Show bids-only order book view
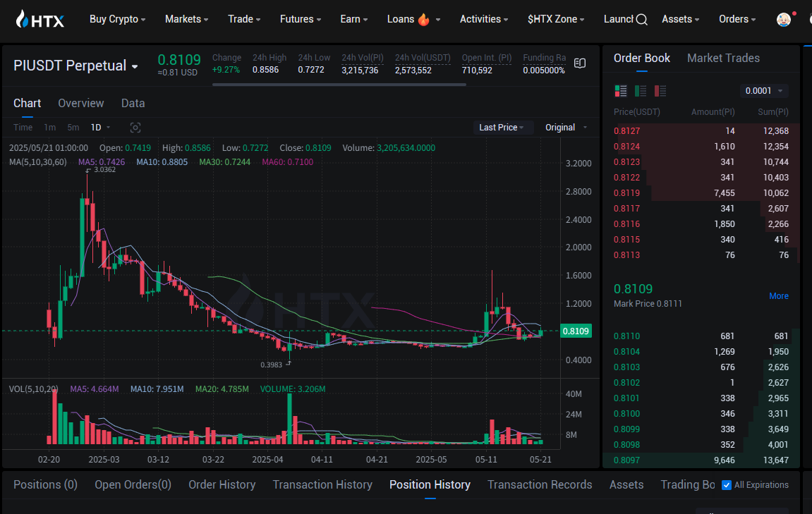This screenshot has width=812, height=514. 641,91
